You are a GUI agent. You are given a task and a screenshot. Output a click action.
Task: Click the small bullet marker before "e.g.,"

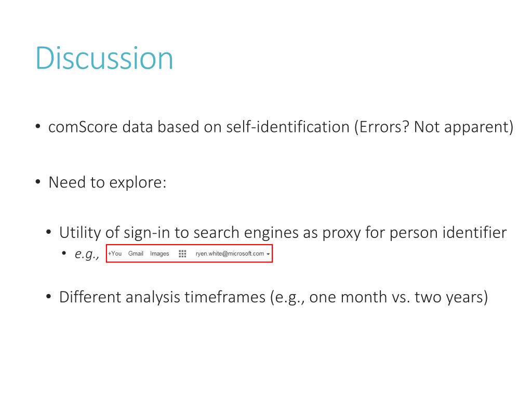point(64,253)
